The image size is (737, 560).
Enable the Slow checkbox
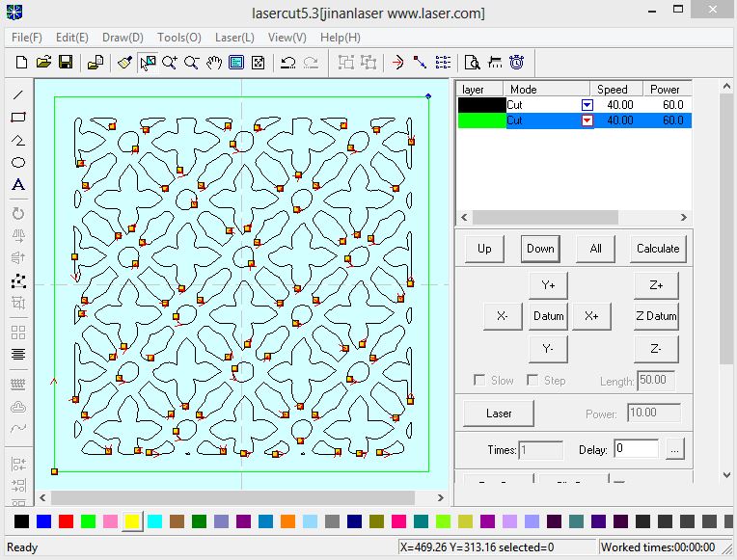tap(479, 380)
